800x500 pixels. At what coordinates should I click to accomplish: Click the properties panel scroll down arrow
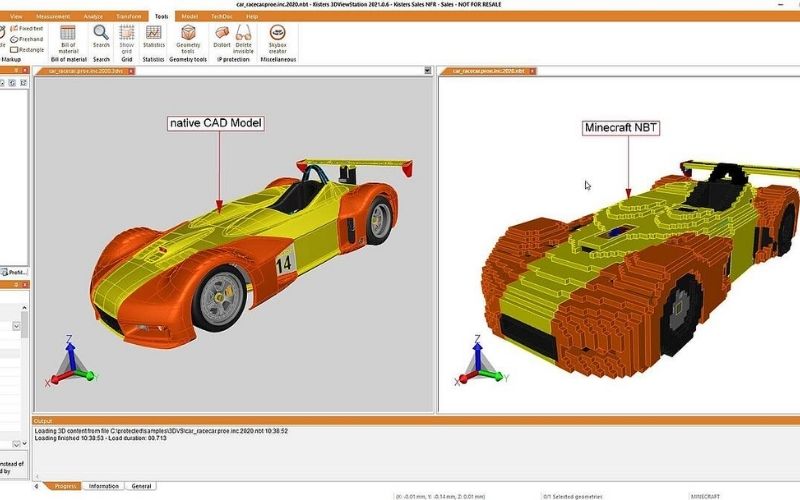(x=24, y=443)
